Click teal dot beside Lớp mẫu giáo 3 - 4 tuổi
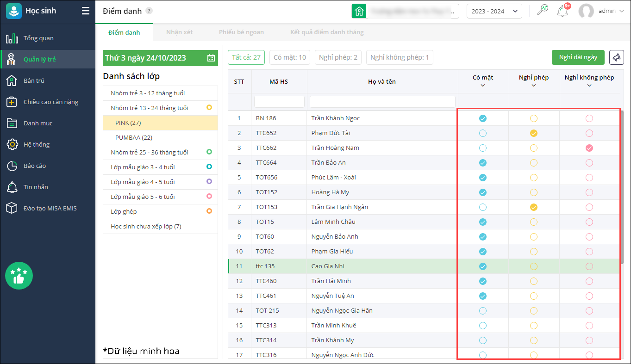The width and height of the screenshot is (631, 364). click(209, 167)
